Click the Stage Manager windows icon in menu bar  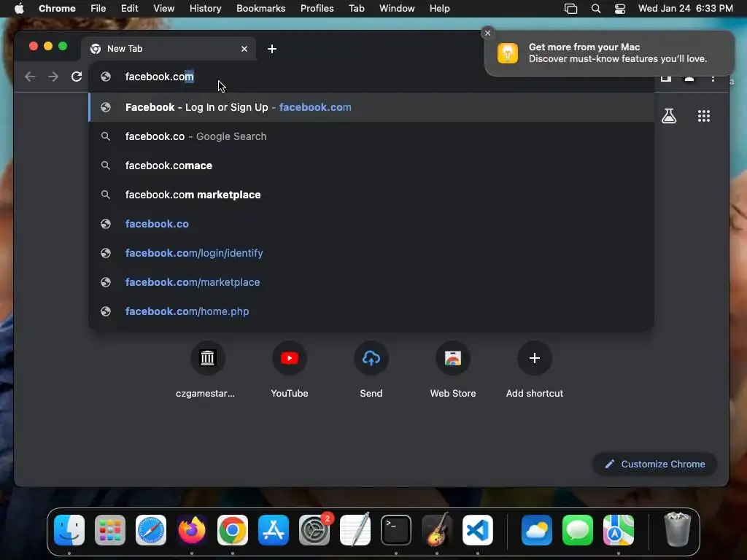click(570, 9)
